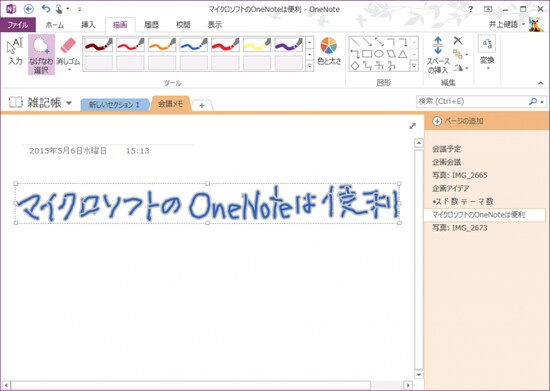Select the parallelogram shape

coord(391,54)
